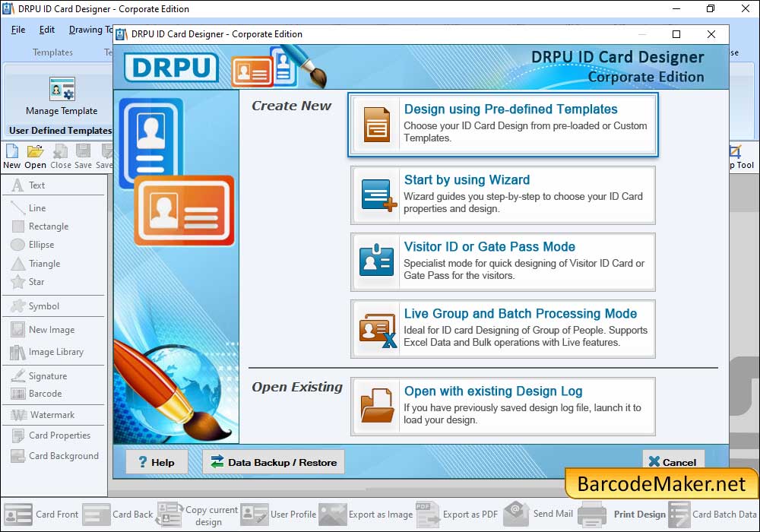Open with existing Design Log option
The width and height of the screenshot is (760, 532).
tap(502, 407)
